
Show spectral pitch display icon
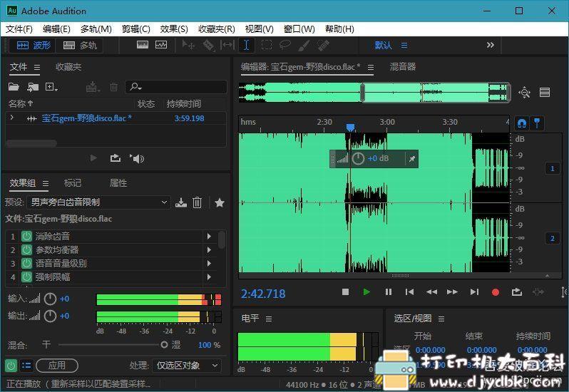tap(161, 45)
